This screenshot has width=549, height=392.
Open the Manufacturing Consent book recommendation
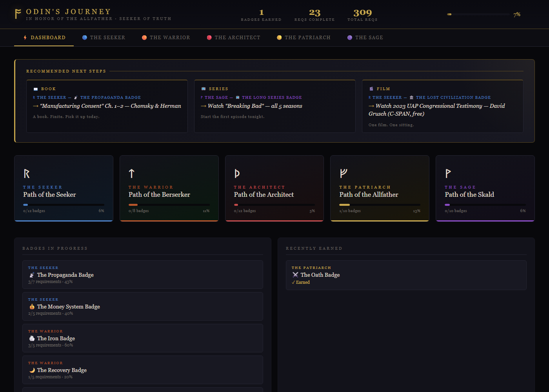pyautogui.click(x=107, y=106)
